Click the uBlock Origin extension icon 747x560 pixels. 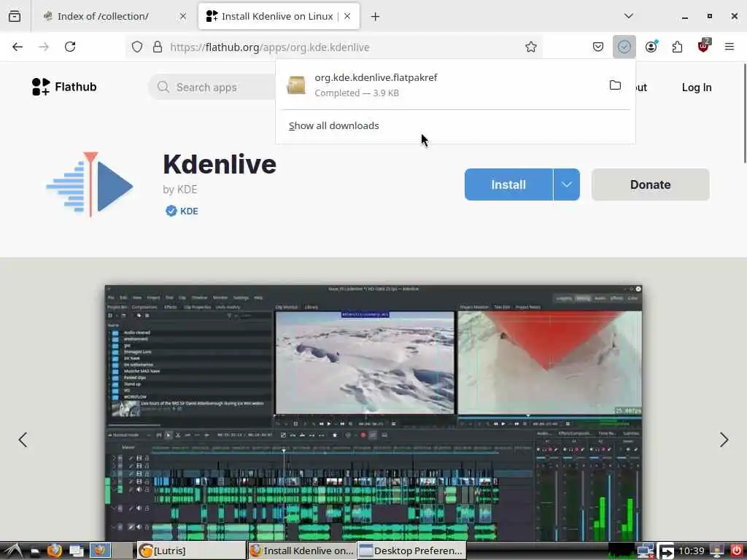pos(703,46)
